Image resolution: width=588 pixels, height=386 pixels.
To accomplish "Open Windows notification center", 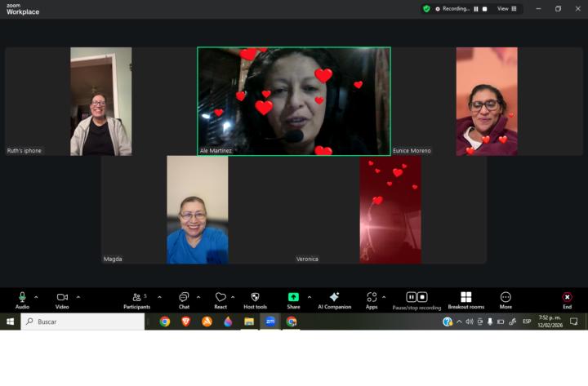I will click(x=574, y=322).
